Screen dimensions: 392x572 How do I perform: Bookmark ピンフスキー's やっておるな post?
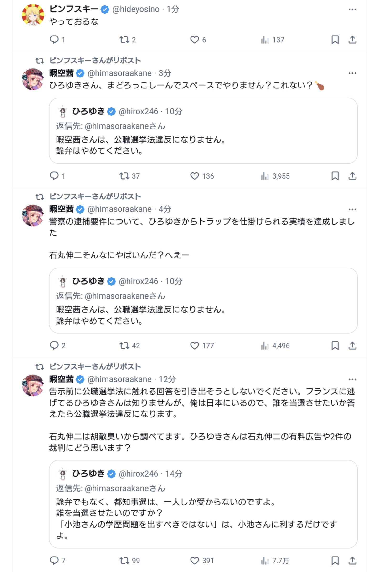coord(335,40)
